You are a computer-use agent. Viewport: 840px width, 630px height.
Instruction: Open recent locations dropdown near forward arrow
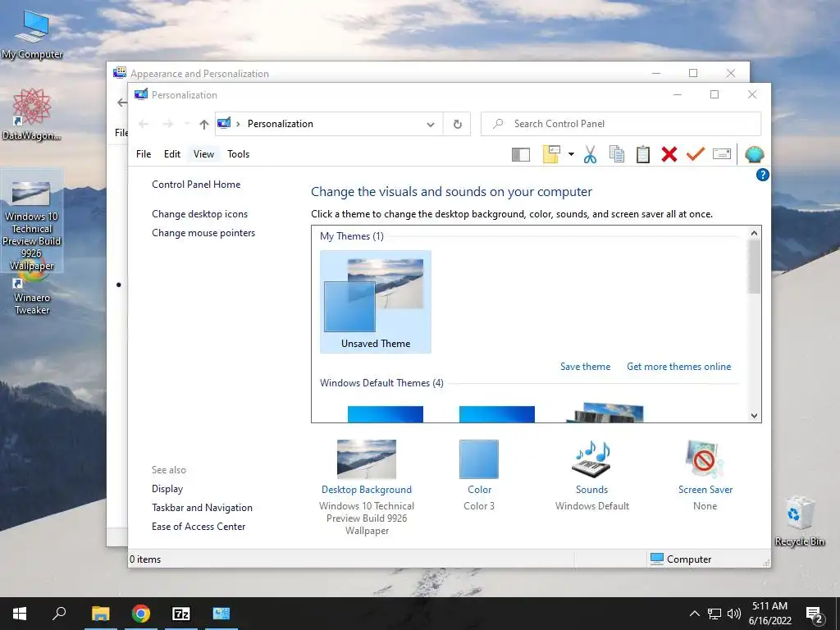[x=187, y=125]
